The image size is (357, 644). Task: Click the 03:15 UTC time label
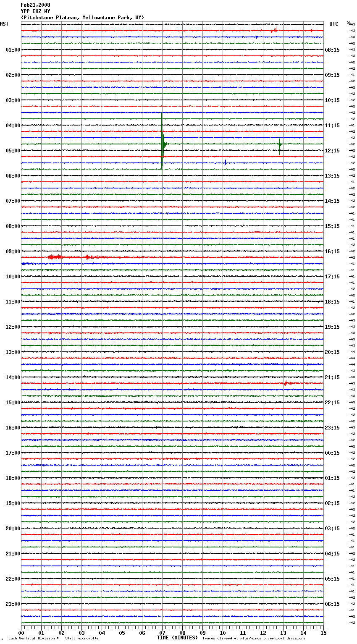point(332,529)
